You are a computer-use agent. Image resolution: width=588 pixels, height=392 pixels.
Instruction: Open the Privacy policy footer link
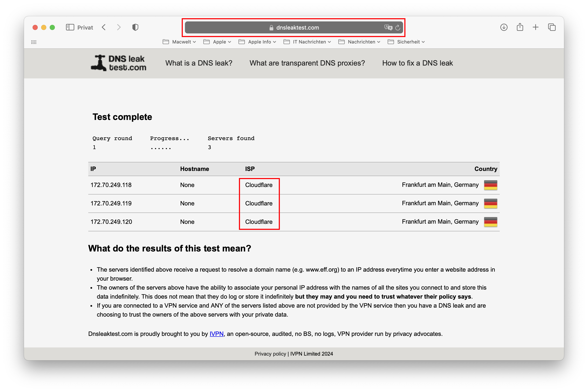pos(270,354)
